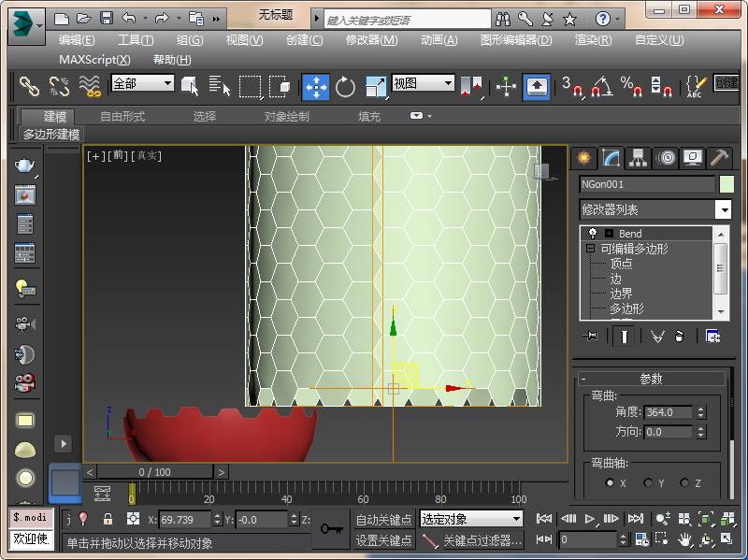Click the NGon001 object color swatch
748x560 pixels.
point(726,184)
